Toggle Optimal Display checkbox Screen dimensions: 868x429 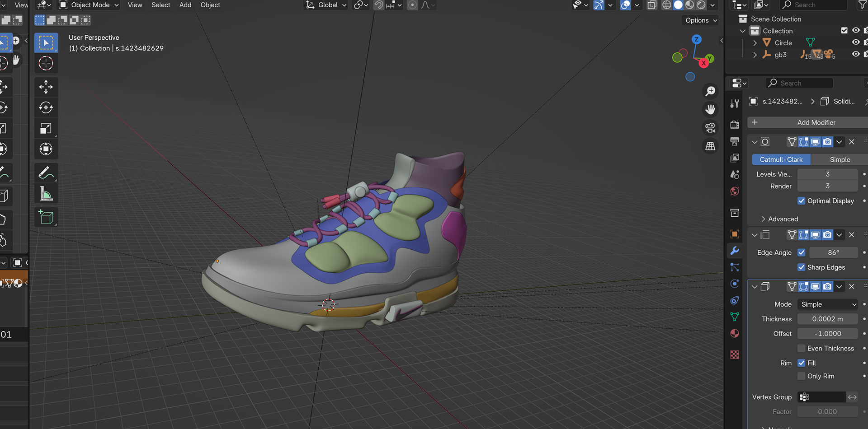click(x=802, y=201)
